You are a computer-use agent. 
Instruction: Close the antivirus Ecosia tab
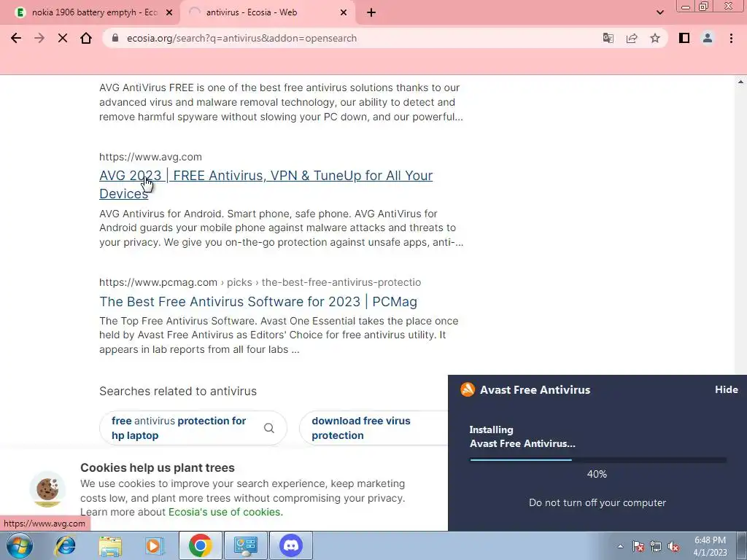point(344,12)
